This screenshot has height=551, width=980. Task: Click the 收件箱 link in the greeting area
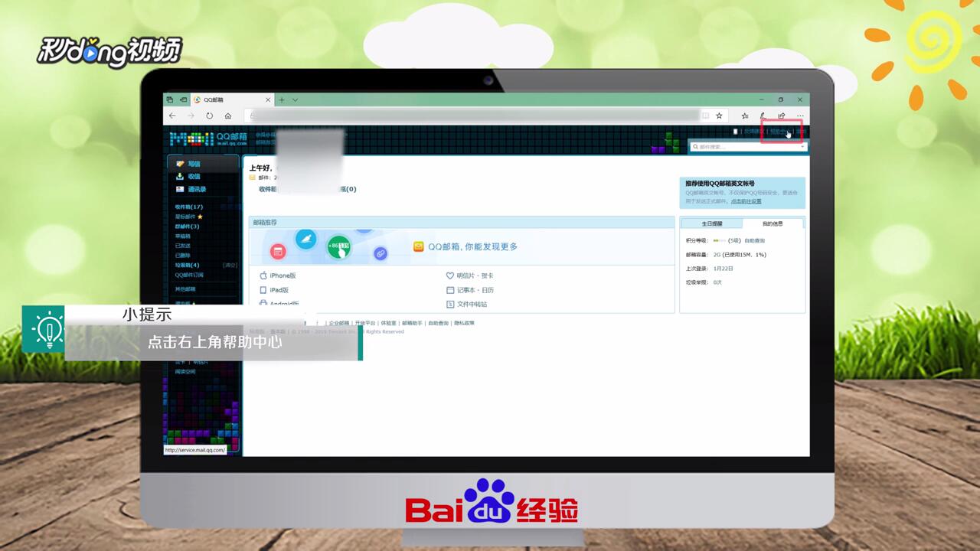click(x=267, y=189)
